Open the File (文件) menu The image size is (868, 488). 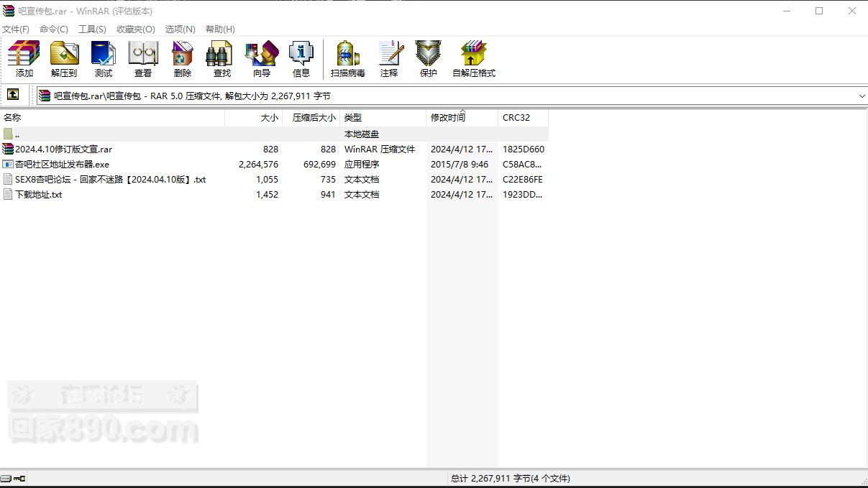tap(16, 29)
